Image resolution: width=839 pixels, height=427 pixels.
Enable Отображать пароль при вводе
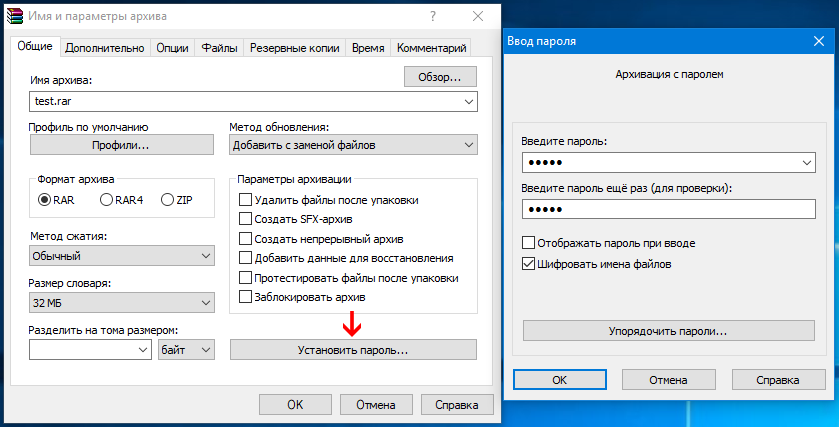(x=528, y=243)
